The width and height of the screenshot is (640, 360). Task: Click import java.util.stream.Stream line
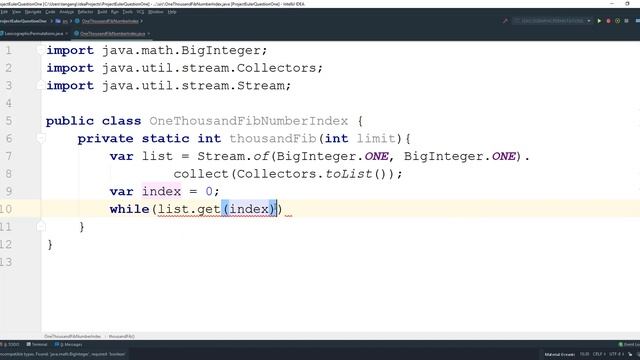[169, 86]
